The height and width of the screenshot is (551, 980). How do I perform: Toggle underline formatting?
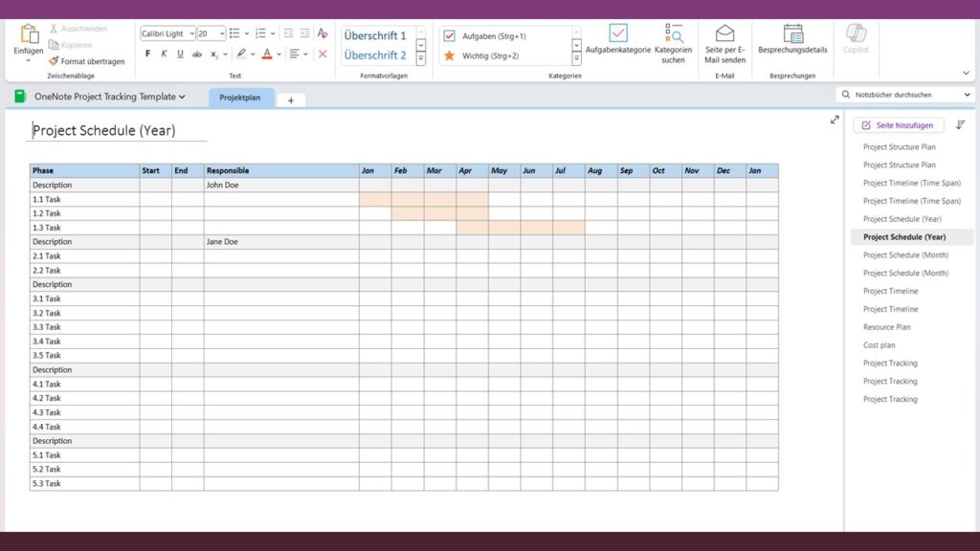pos(180,54)
